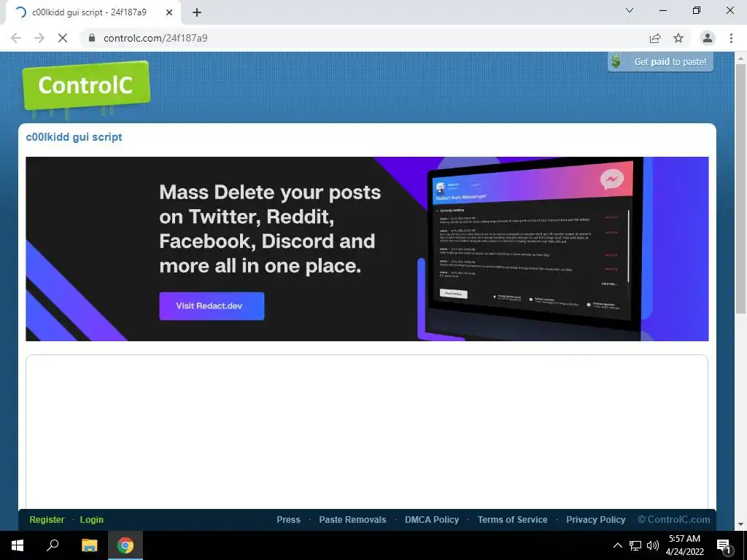Open DMCA Policy footer link
This screenshot has height=560, width=747.
coord(432,519)
